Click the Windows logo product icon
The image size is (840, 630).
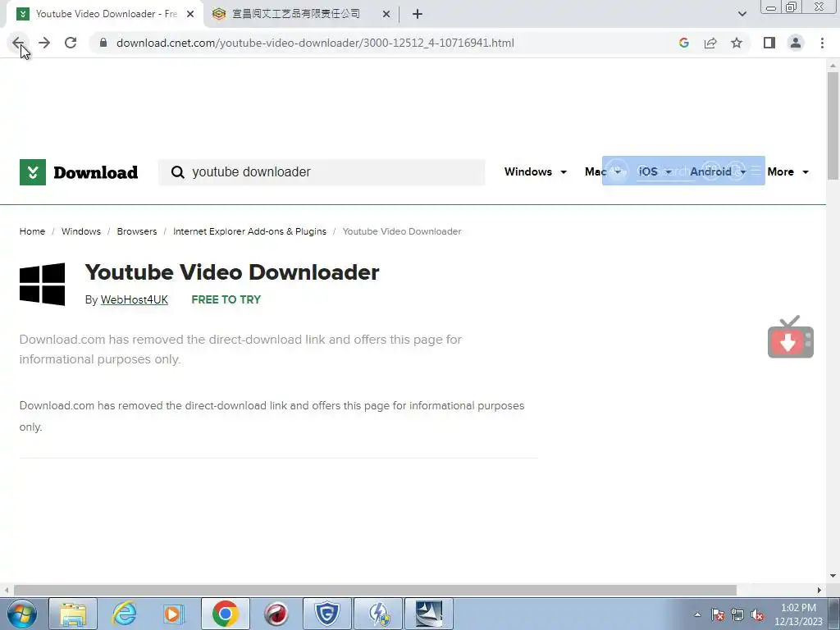(43, 284)
